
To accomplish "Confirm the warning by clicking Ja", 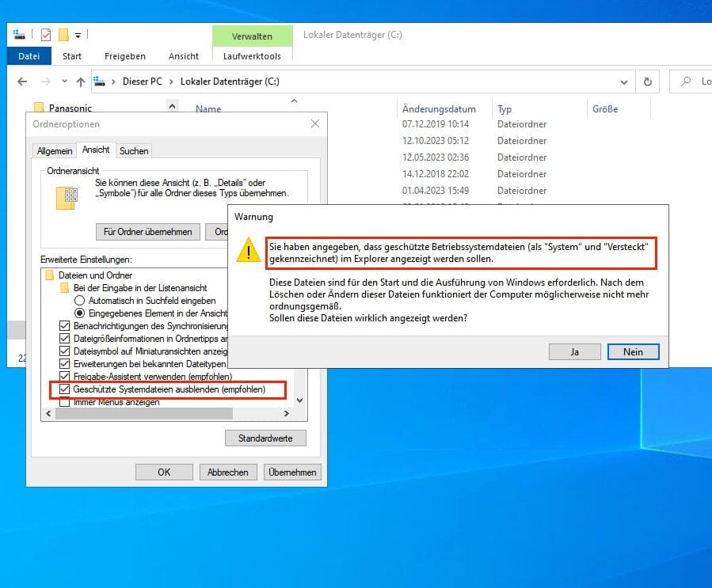I will (574, 351).
